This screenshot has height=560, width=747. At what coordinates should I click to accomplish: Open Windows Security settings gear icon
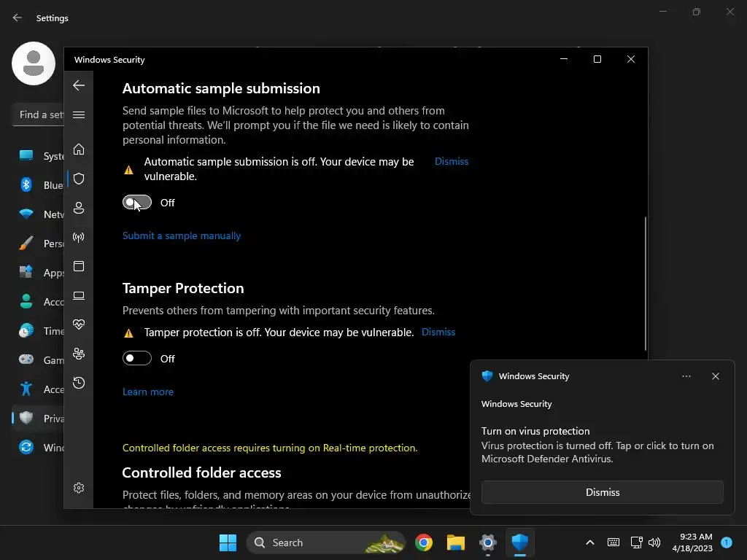click(79, 488)
